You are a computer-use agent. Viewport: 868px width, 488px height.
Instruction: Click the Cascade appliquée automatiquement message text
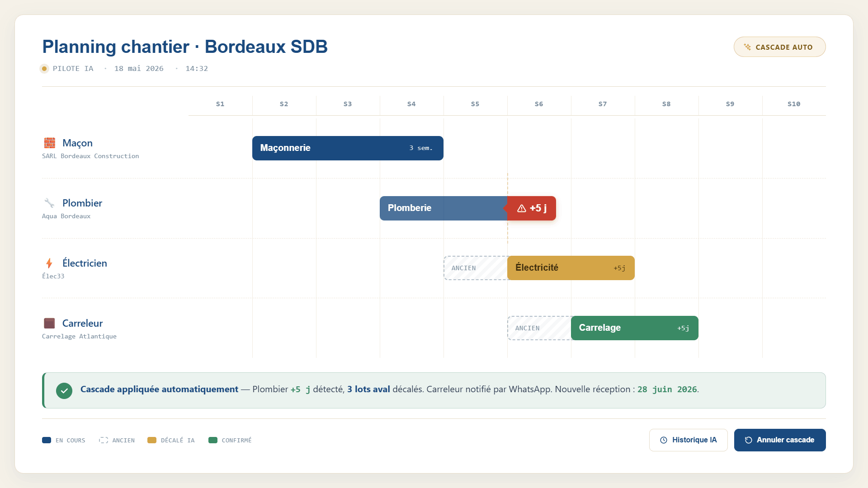click(159, 389)
